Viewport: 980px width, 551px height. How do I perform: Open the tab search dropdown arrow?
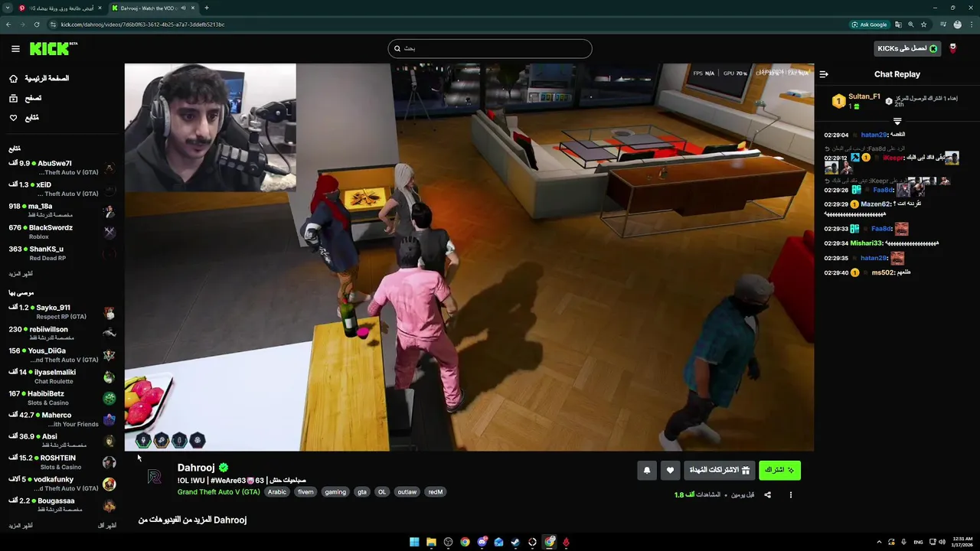(x=6, y=8)
